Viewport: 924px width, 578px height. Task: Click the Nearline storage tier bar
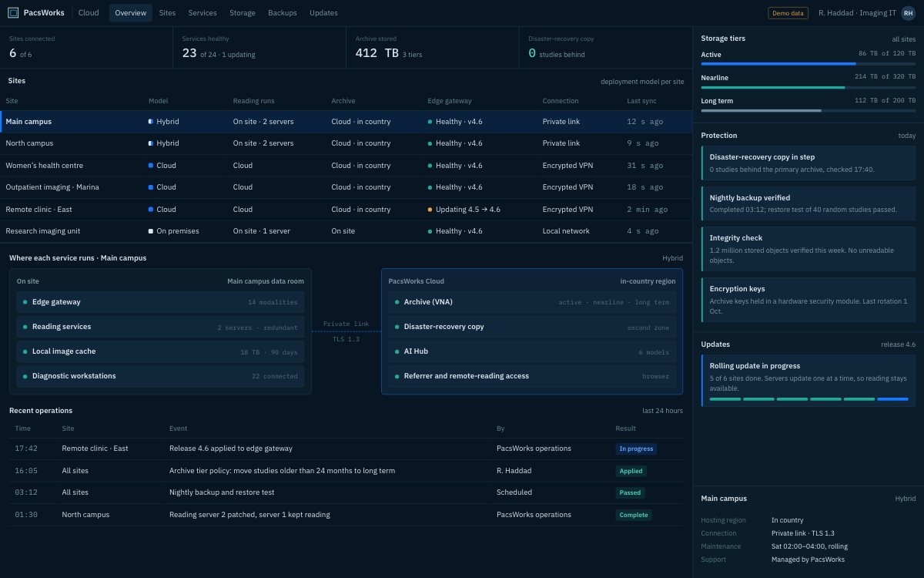(x=808, y=87)
